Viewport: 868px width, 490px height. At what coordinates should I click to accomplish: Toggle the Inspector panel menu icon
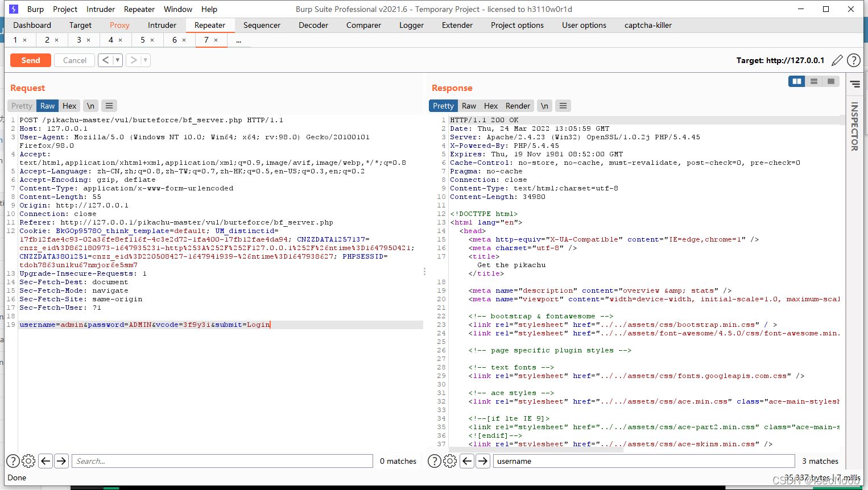coord(855,84)
